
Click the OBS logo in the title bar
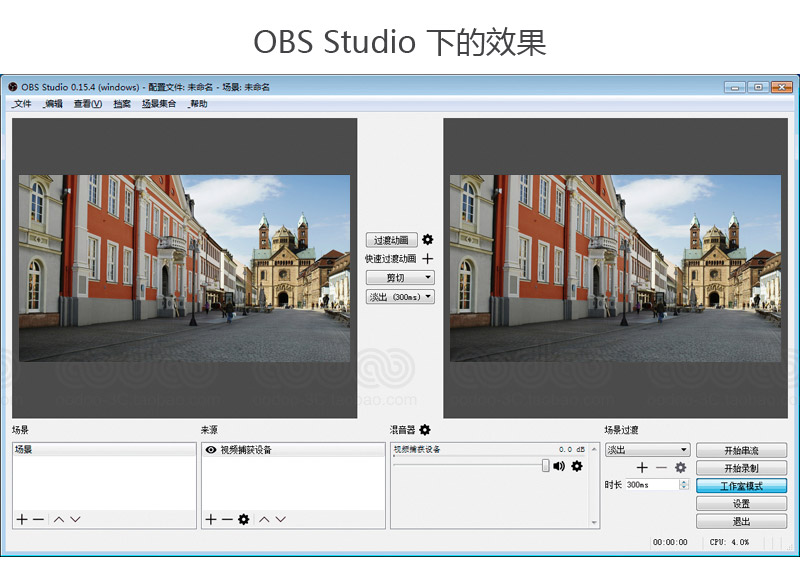[x=13, y=87]
